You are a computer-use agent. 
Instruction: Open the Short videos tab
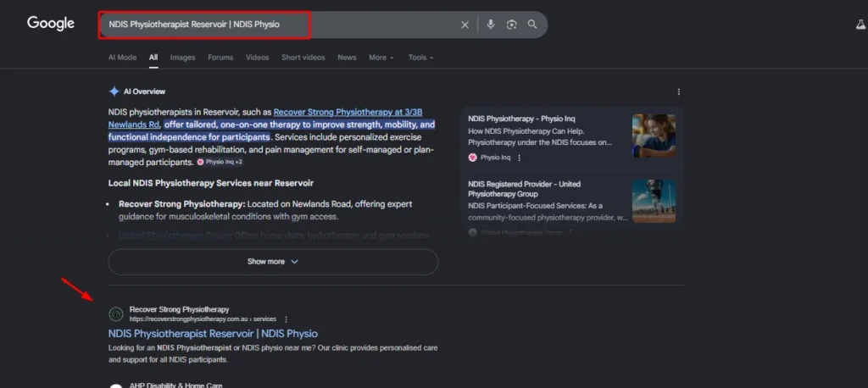click(x=303, y=58)
